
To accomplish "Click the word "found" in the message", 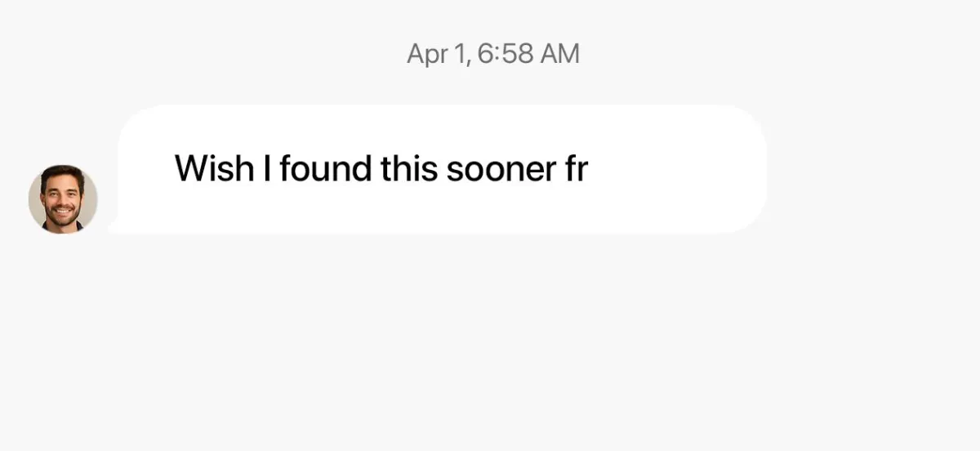I will 325,169.
